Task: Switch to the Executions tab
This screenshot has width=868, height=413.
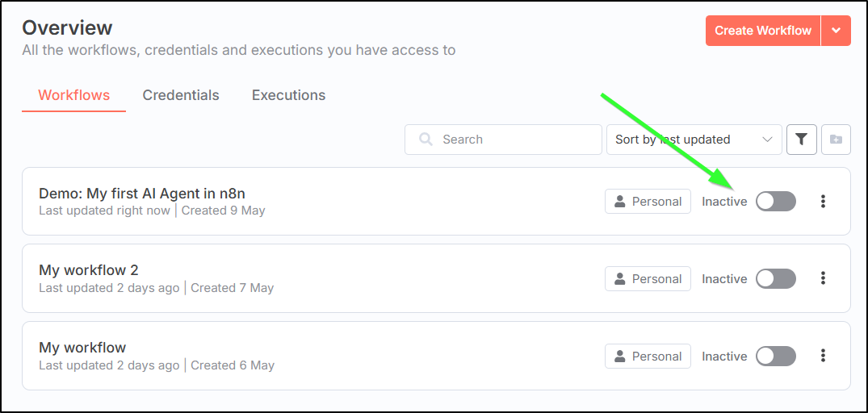Action: click(288, 95)
